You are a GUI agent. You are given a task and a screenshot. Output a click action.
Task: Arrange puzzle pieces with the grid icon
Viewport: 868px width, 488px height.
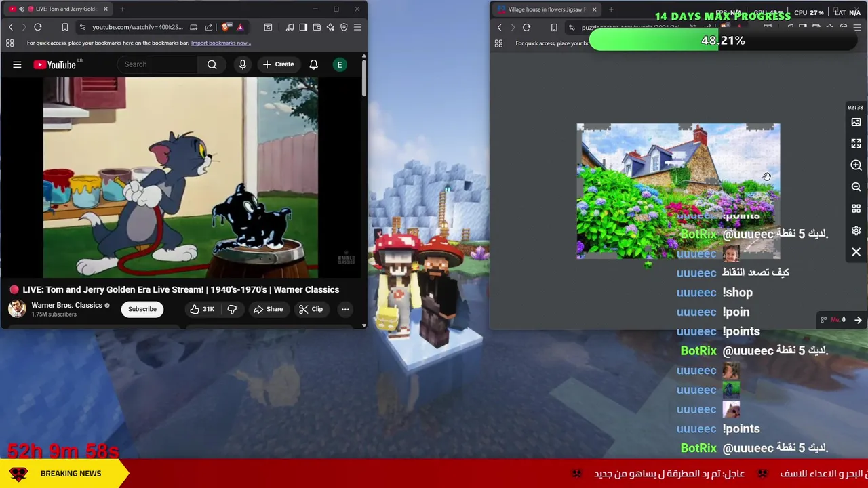tap(856, 209)
